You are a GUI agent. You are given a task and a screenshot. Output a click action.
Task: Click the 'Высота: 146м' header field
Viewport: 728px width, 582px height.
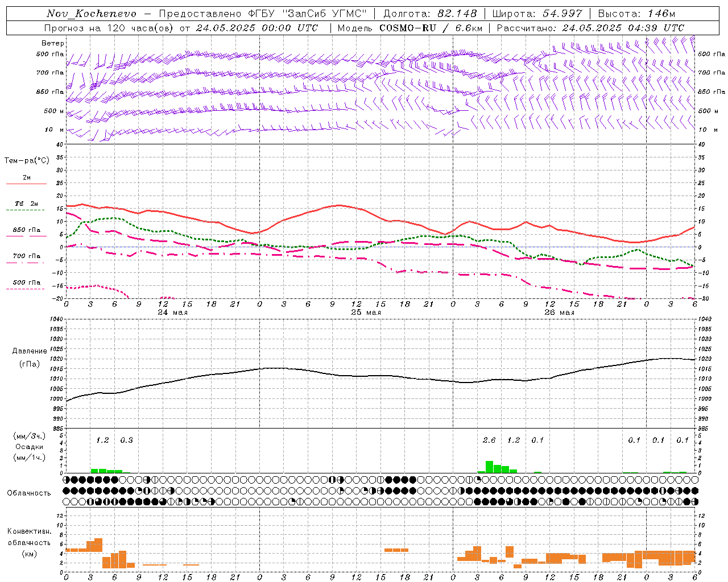[636, 14]
